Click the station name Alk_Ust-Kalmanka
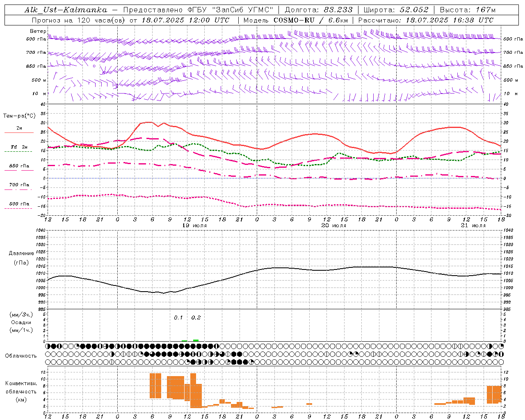 coord(66,10)
